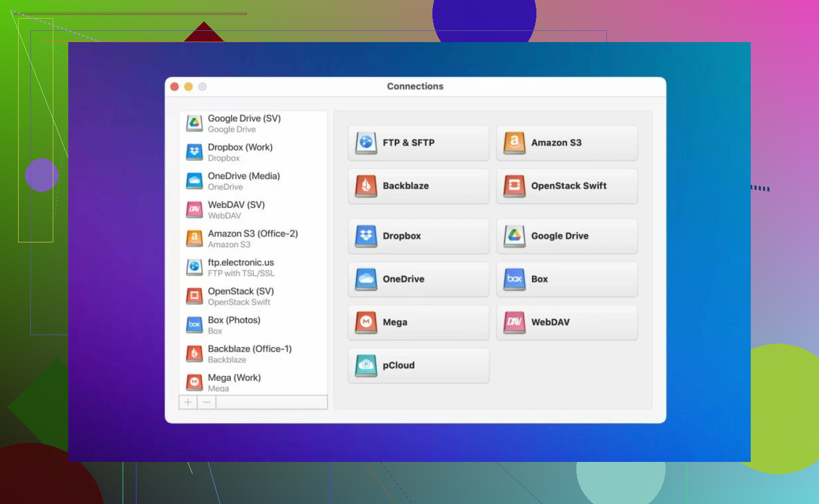The width and height of the screenshot is (819, 504).
Task: Click the OpenStack (SV) sidebar icon
Action: click(194, 296)
